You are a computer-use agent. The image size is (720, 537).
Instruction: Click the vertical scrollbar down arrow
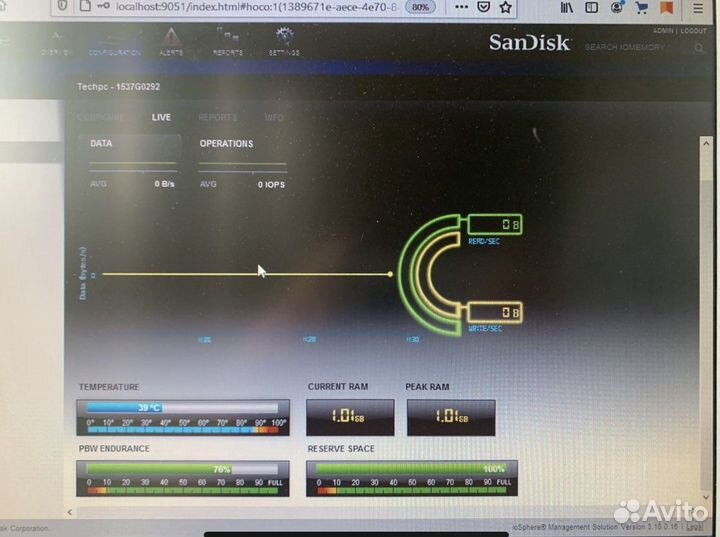click(706, 497)
